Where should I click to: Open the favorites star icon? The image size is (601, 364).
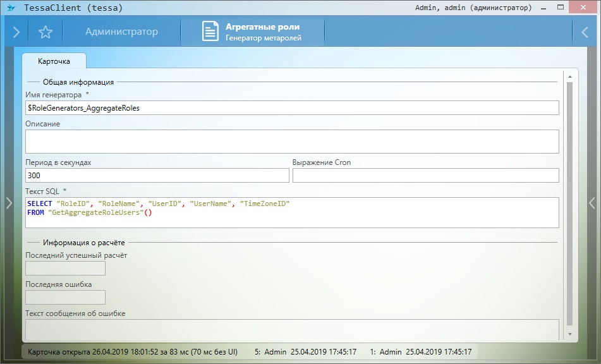click(x=45, y=32)
